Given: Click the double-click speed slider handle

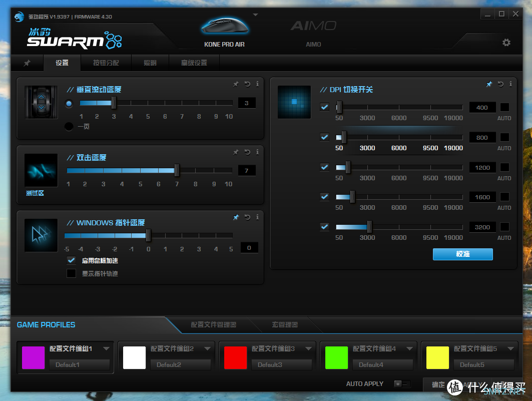Looking at the screenshot, I should [177, 170].
